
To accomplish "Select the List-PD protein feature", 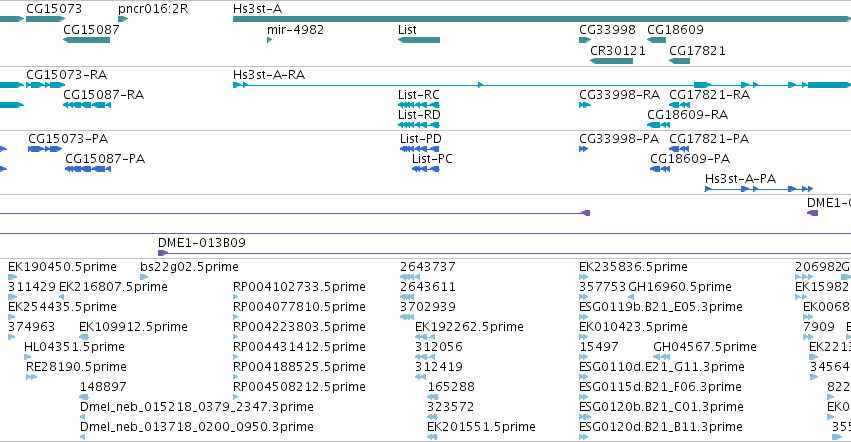I will (420, 149).
